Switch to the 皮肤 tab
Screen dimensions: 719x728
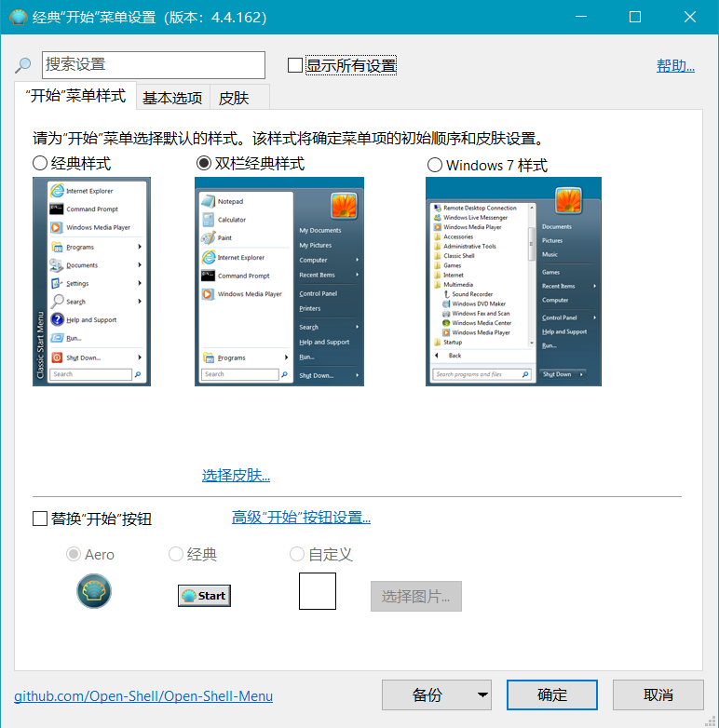point(234,98)
